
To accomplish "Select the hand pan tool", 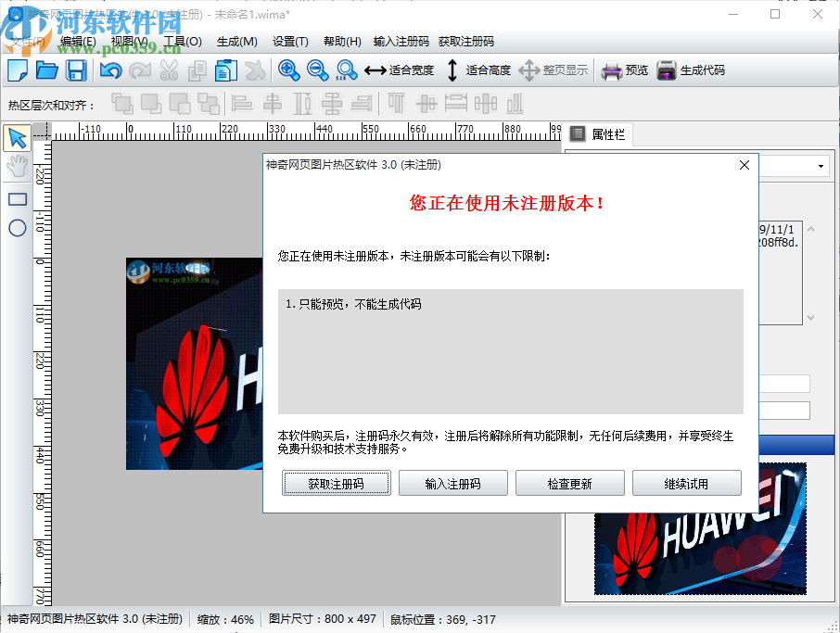I will click(x=17, y=165).
